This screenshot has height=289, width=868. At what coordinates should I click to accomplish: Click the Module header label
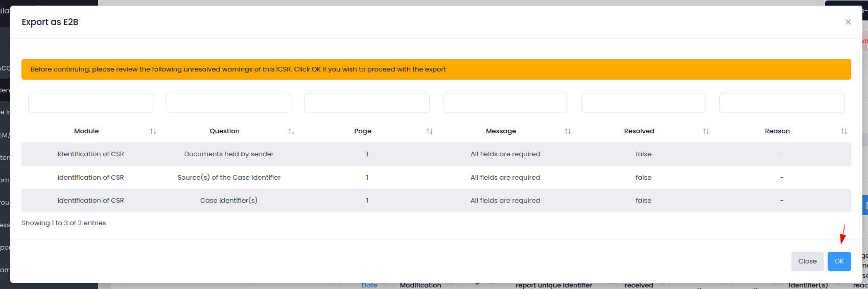click(86, 131)
